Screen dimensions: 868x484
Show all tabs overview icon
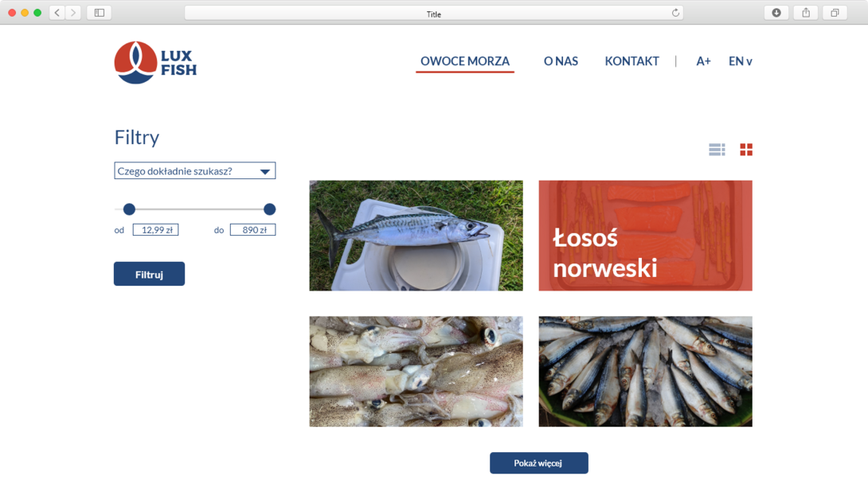point(835,13)
